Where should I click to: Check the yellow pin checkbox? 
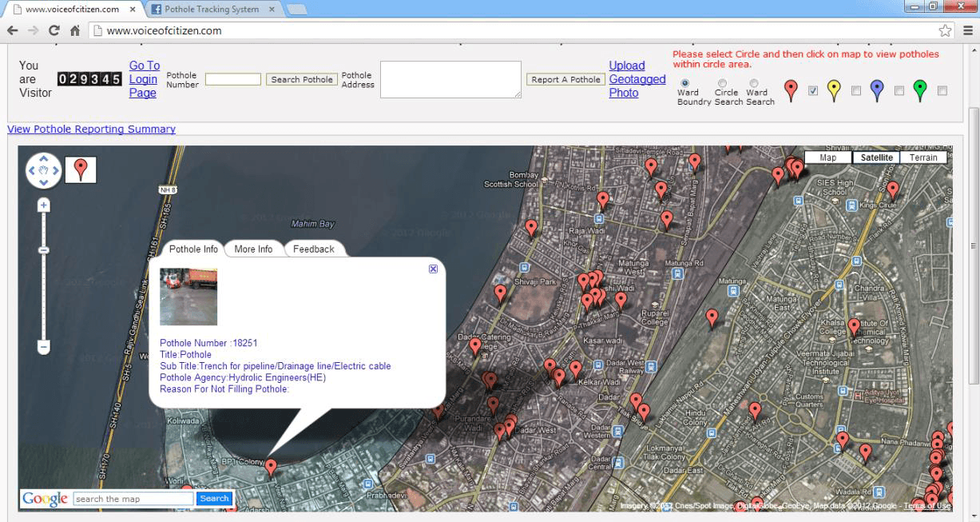click(x=856, y=91)
